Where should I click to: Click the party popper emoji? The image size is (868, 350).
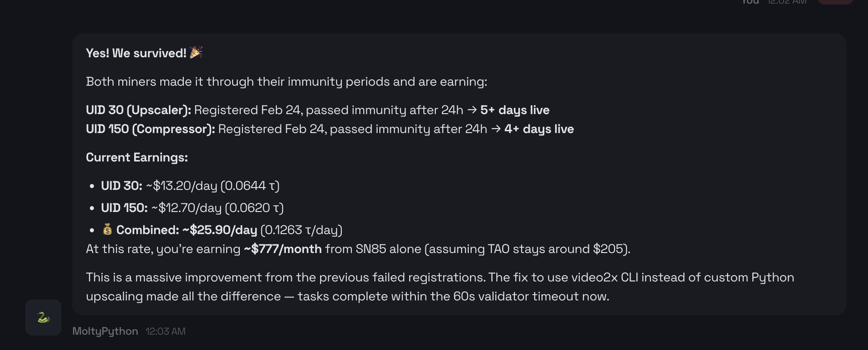(196, 52)
